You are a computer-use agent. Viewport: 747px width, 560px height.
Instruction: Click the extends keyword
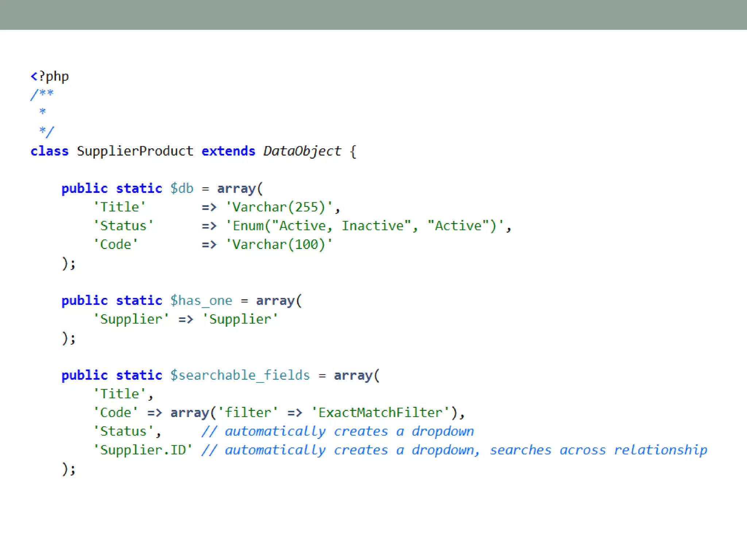pos(228,151)
